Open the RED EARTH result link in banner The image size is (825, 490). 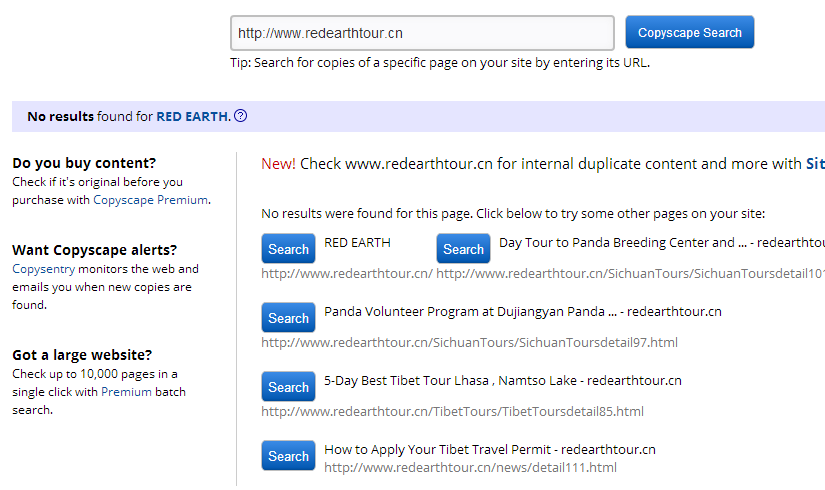[194, 116]
